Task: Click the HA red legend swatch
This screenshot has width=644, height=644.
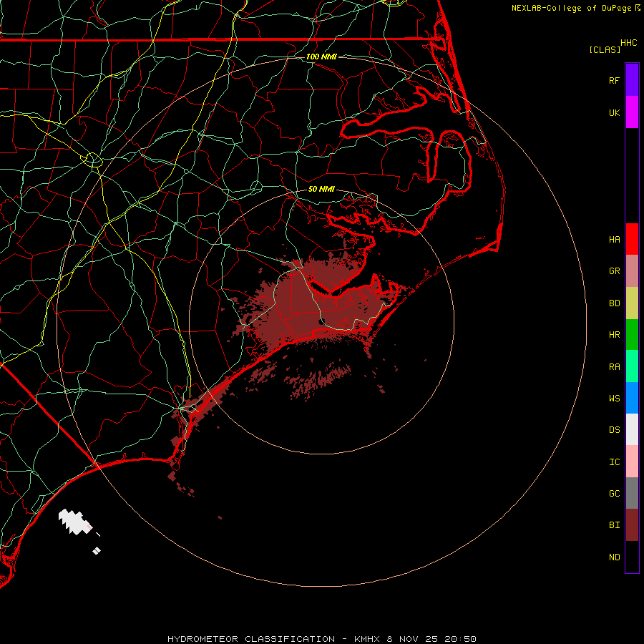Action: pos(632,239)
